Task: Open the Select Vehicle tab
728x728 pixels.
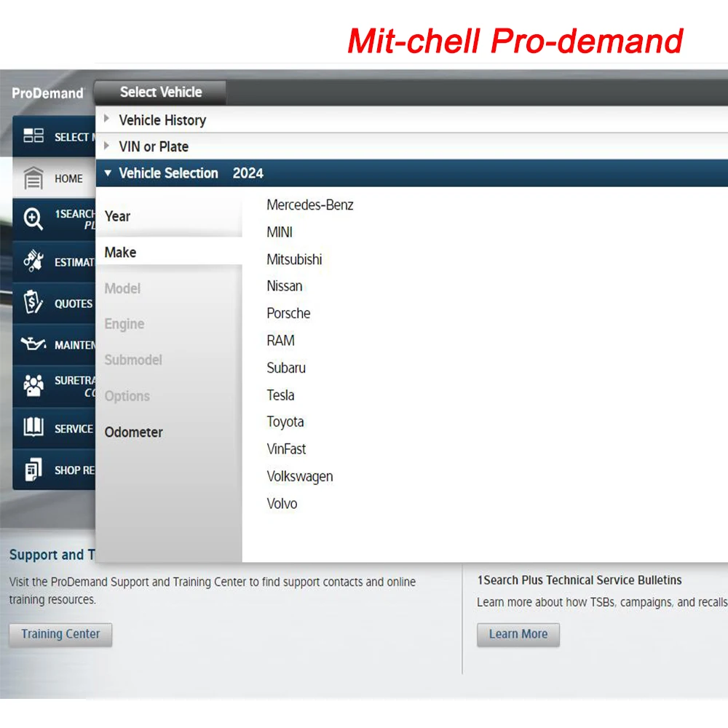Action: pos(161,92)
